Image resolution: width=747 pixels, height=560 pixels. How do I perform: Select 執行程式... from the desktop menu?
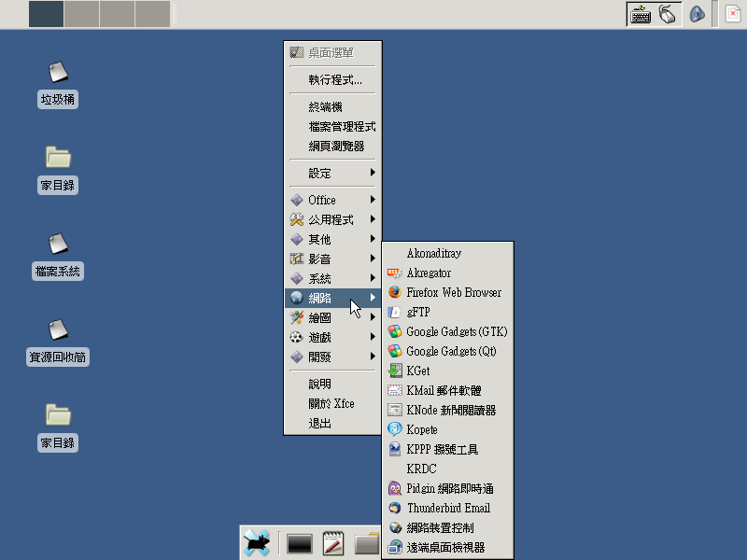(334, 80)
